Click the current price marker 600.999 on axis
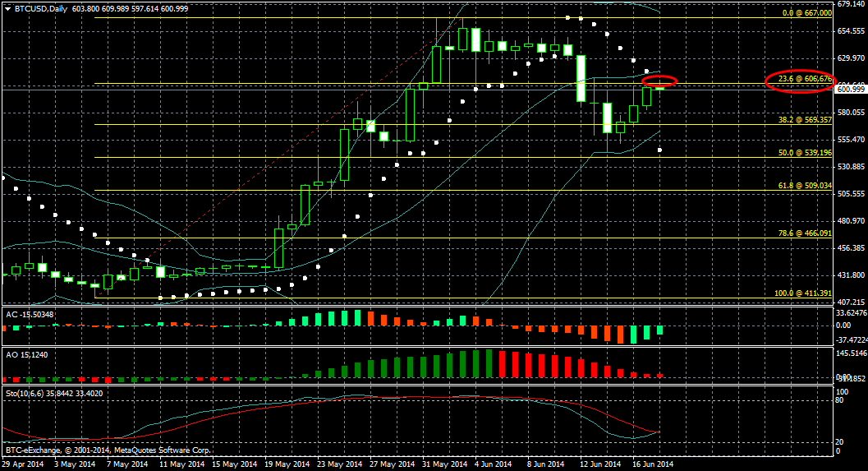 [x=851, y=89]
